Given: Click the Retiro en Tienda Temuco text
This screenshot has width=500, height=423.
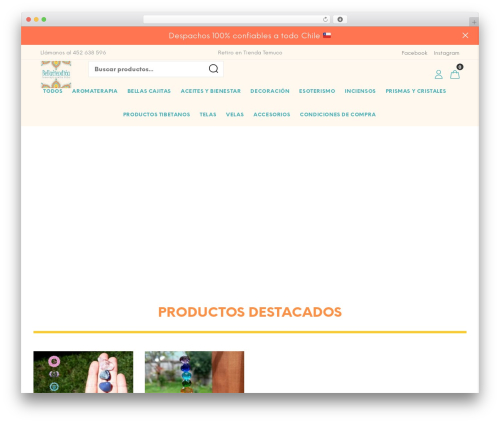Looking at the screenshot, I should coord(250,52).
